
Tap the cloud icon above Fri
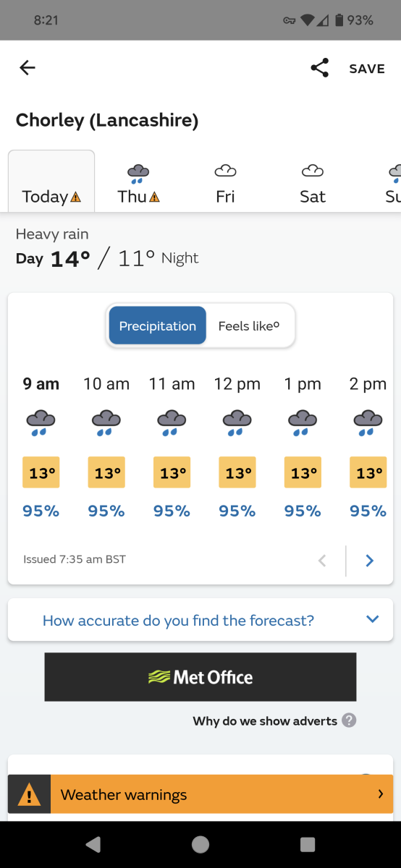click(x=225, y=171)
